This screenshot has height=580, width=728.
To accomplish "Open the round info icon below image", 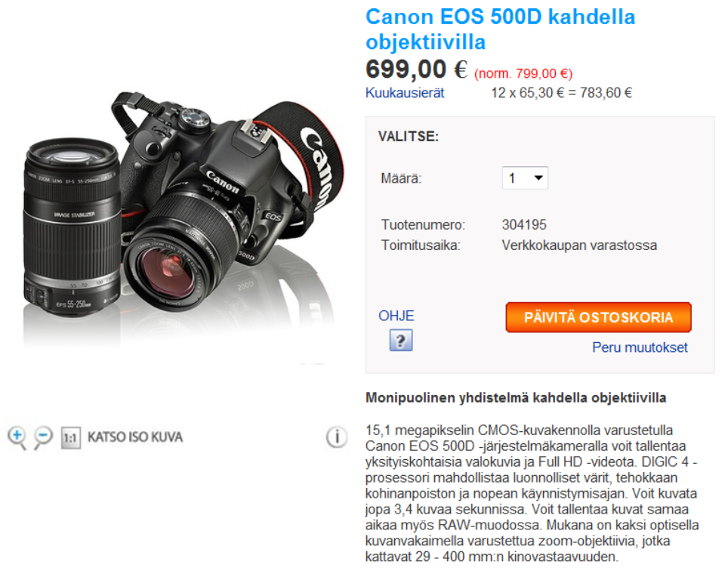I will pos(337,437).
